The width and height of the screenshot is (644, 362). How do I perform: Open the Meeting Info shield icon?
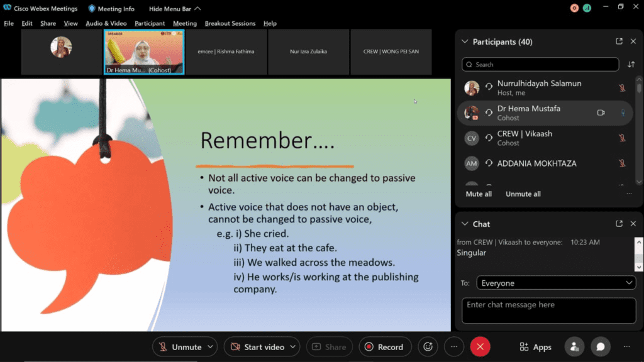pos(92,9)
